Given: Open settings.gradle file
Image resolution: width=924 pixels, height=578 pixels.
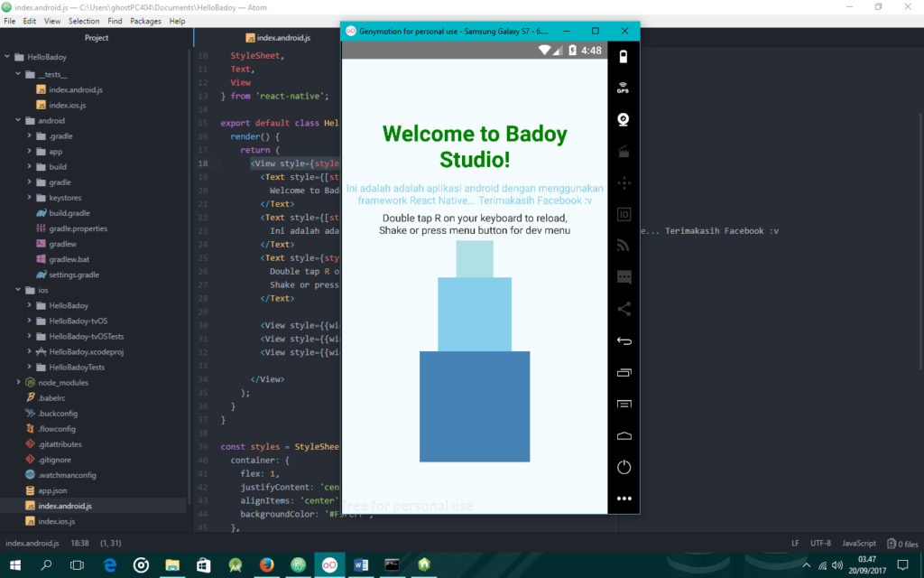Looking at the screenshot, I should [74, 275].
